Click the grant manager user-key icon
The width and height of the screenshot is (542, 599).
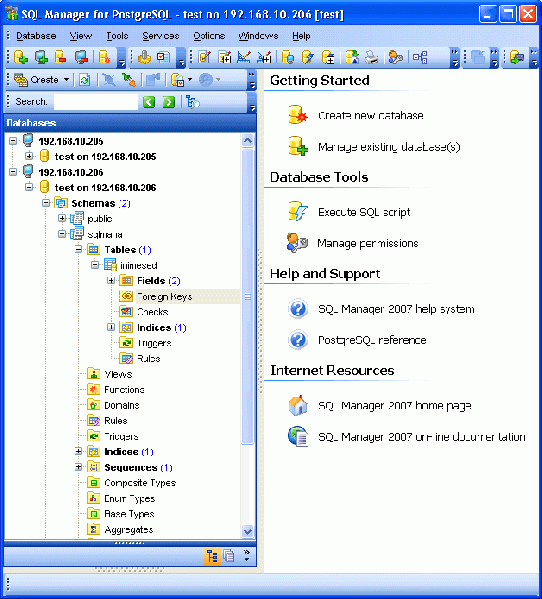(395, 57)
